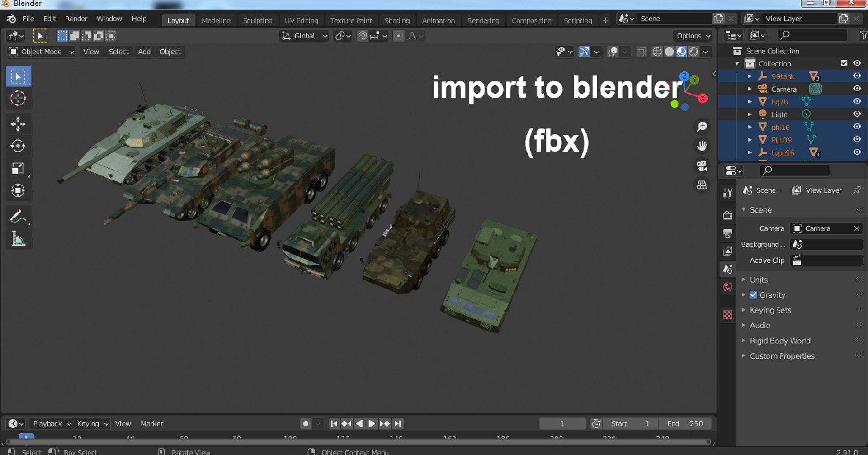
Task: Expand the 99tank tree item
Action: 750,76
